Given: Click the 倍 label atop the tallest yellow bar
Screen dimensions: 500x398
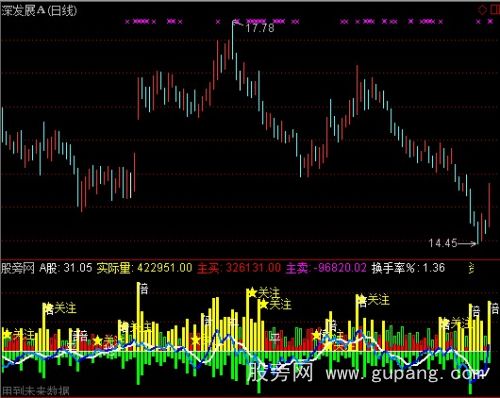Looking at the screenshot, I should click(144, 289).
